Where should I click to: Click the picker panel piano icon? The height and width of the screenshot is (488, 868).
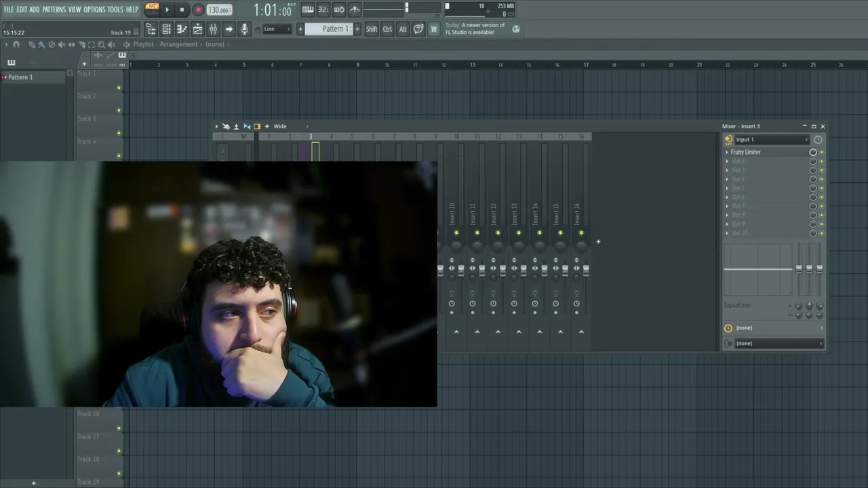[11, 62]
